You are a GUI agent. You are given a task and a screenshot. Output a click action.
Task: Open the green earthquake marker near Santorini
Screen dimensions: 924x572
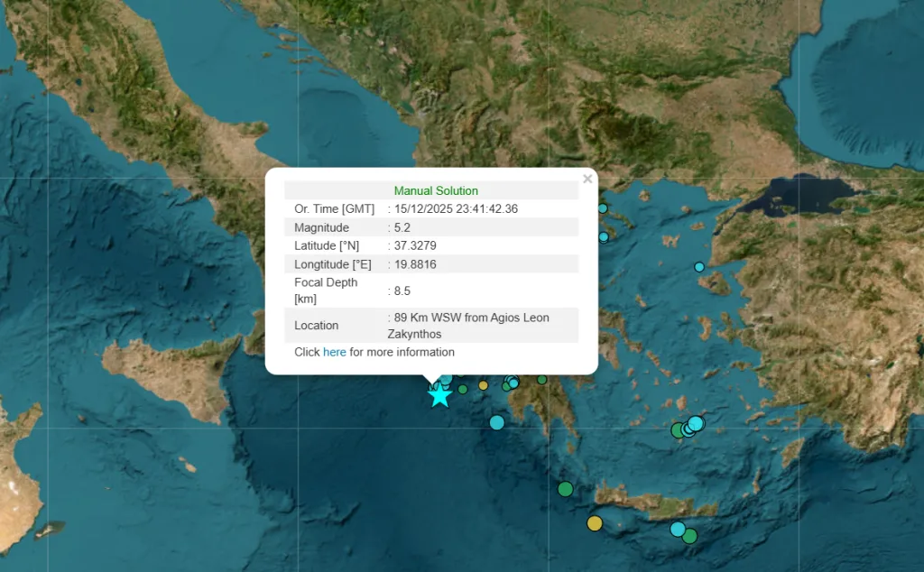(677, 429)
